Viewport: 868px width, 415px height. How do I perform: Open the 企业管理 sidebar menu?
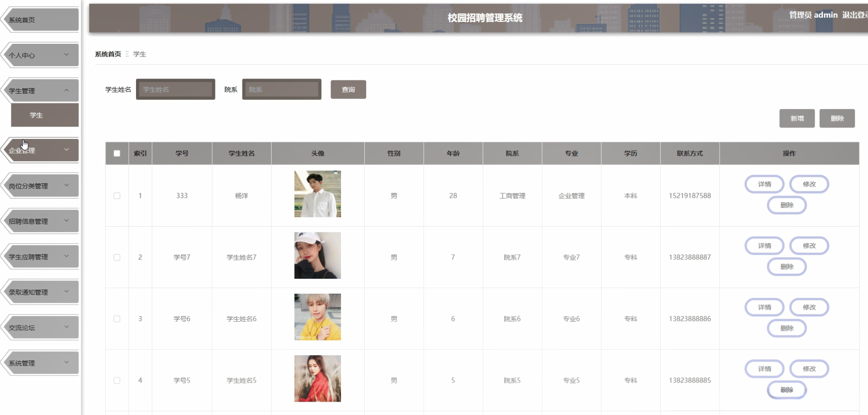(41, 150)
